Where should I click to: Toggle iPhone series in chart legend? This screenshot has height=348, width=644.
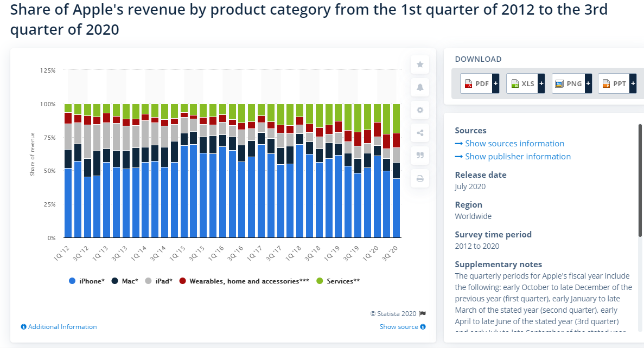click(87, 281)
